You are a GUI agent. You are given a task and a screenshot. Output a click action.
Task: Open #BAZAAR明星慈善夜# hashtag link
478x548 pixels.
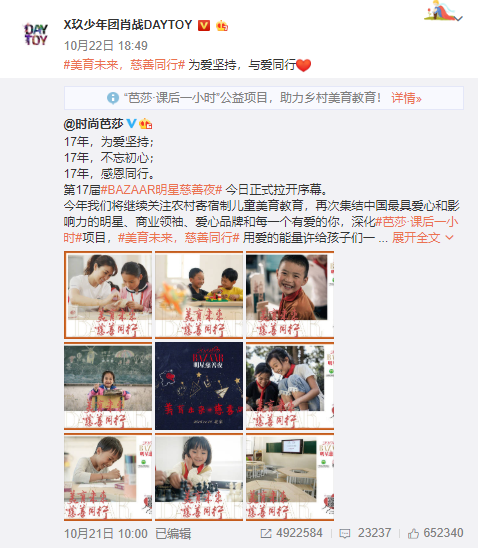pyautogui.click(x=161, y=190)
